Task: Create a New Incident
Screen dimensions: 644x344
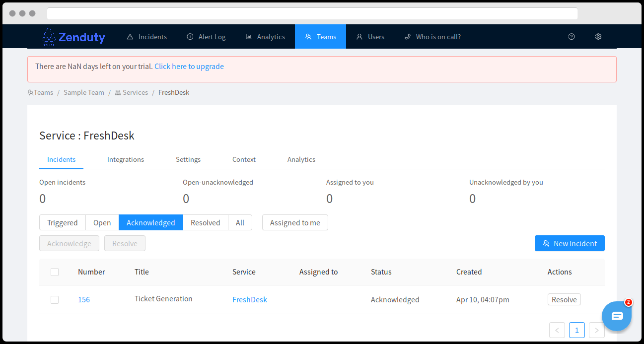Action: (x=570, y=243)
